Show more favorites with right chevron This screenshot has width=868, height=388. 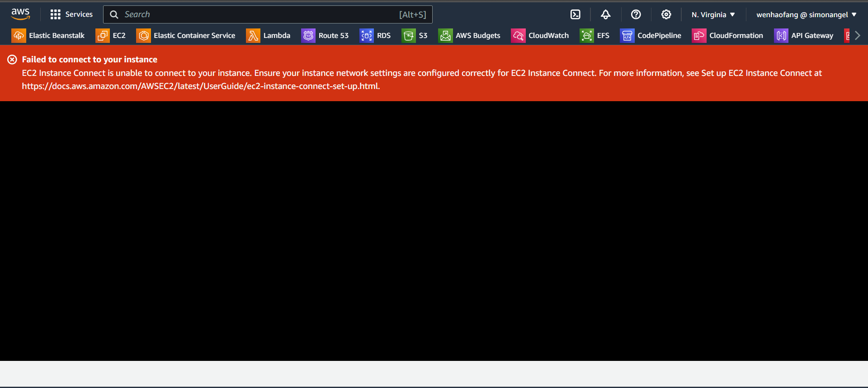click(x=858, y=35)
